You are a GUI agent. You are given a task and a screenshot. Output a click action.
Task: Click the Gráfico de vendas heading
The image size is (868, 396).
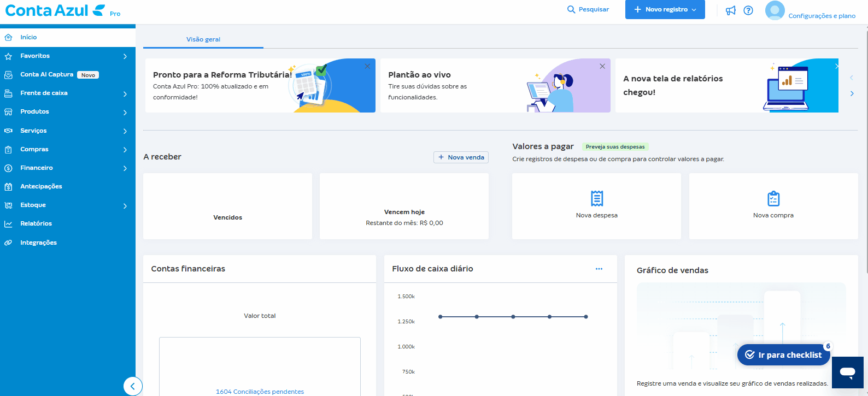672,270
